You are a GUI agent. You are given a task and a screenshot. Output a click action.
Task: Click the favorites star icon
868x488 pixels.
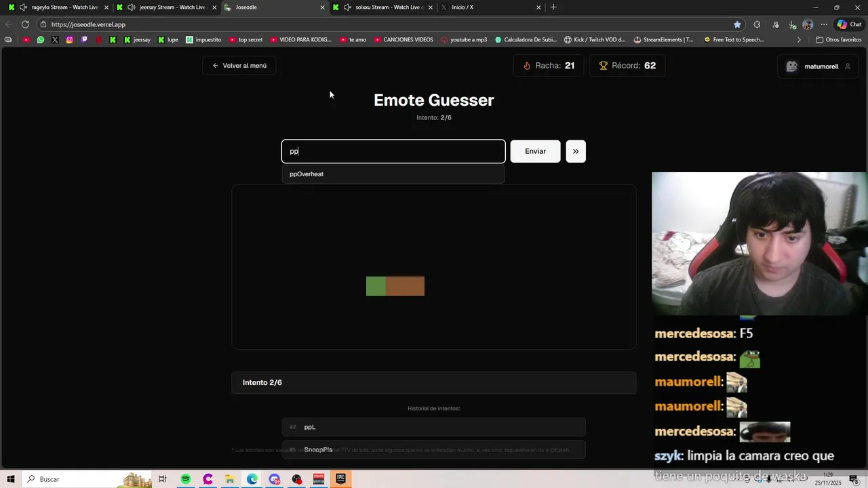pos(737,24)
